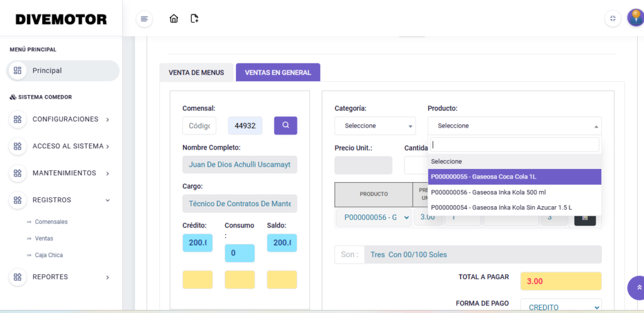Open the Caja Chica link
The image size is (644, 313).
(48, 255)
